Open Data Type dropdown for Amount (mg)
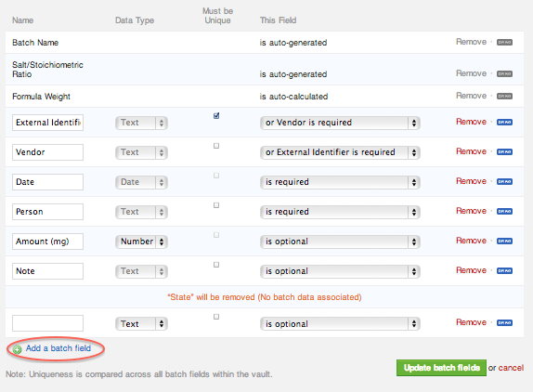 (x=141, y=242)
